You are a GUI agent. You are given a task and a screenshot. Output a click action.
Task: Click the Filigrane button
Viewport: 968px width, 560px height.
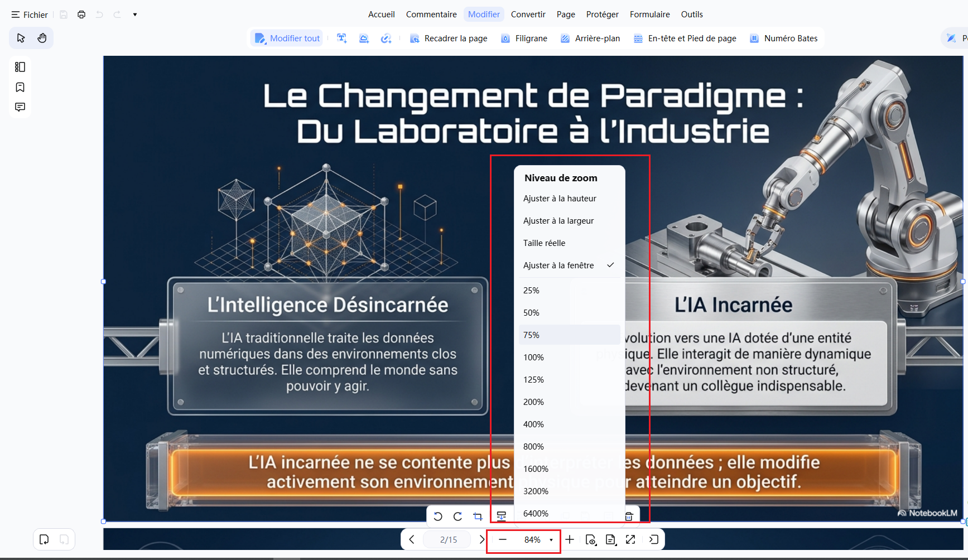[x=524, y=38]
